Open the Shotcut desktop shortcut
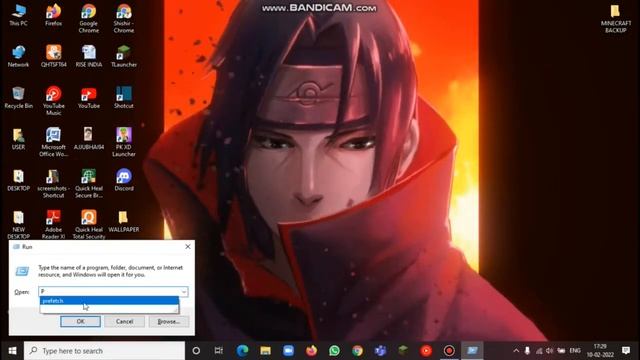 (x=124, y=98)
